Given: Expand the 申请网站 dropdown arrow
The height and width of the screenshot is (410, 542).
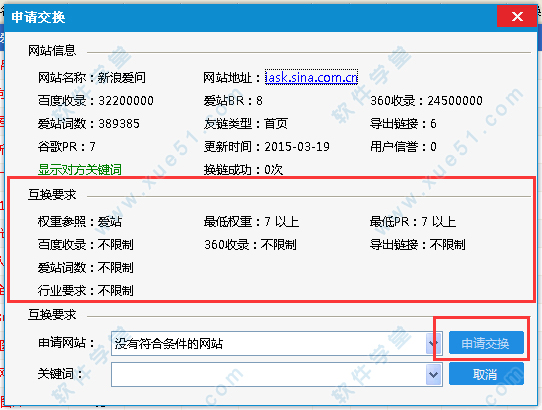Looking at the screenshot, I should coord(434,343).
